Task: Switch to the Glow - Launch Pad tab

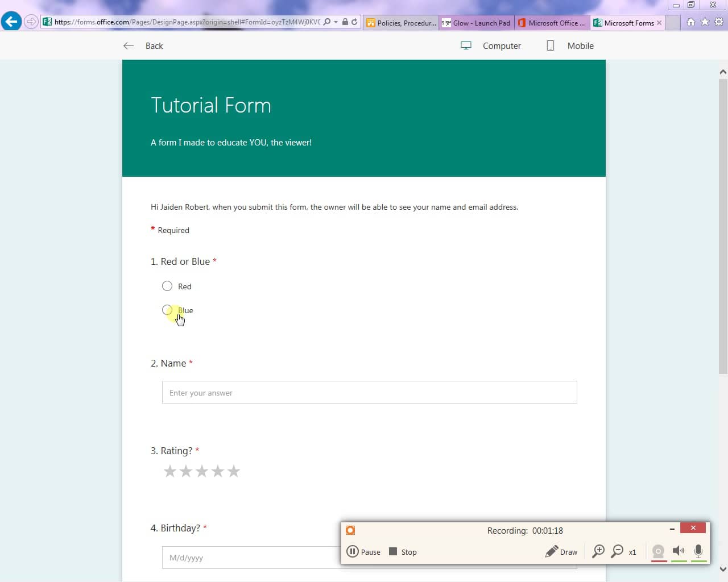Action: tap(476, 23)
